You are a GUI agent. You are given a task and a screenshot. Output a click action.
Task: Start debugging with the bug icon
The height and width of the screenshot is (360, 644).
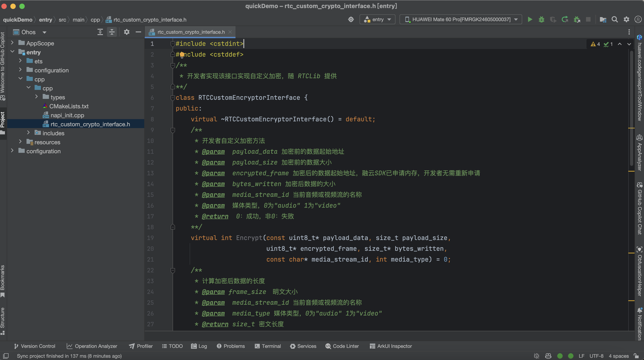point(541,20)
